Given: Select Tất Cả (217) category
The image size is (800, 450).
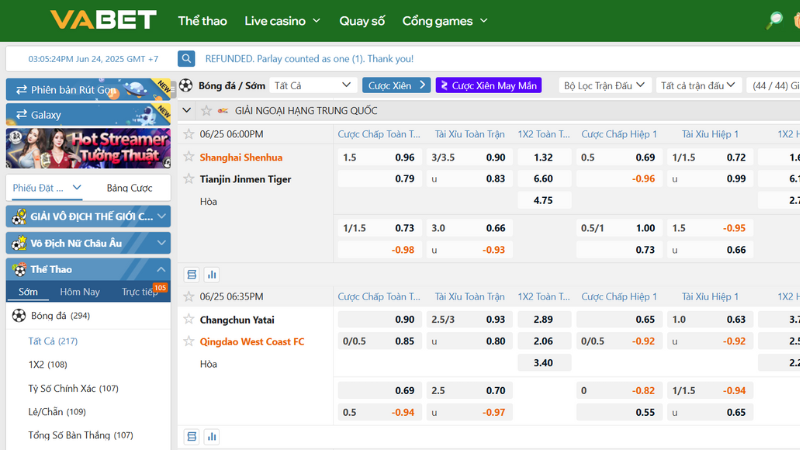Looking at the screenshot, I should coord(53,341).
